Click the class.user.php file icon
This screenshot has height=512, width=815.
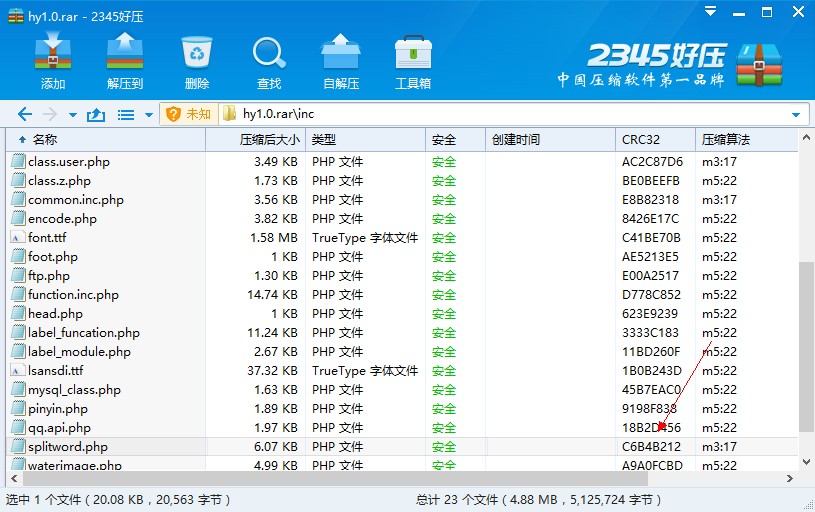pyautogui.click(x=18, y=161)
